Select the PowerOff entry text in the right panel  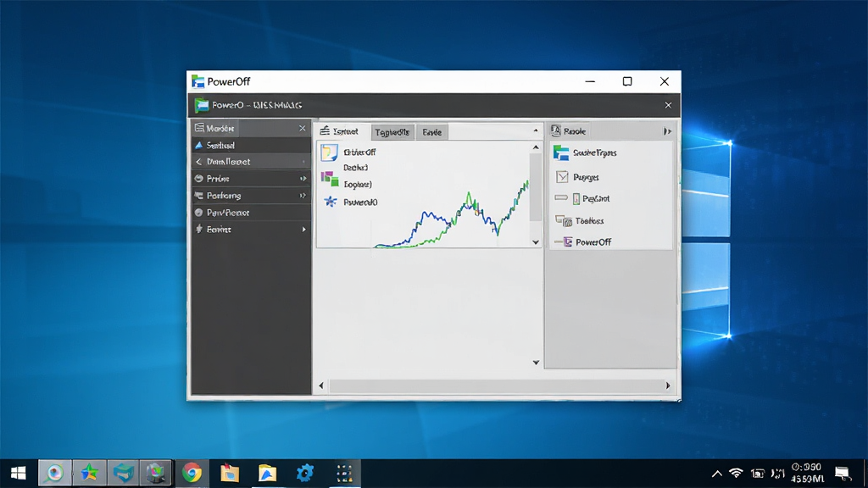click(x=593, y=241)
